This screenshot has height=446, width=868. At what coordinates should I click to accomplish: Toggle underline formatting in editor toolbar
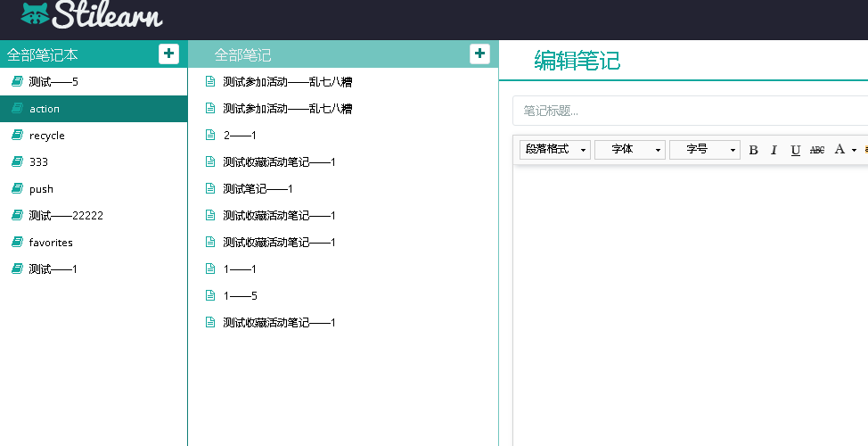point(796,150)
